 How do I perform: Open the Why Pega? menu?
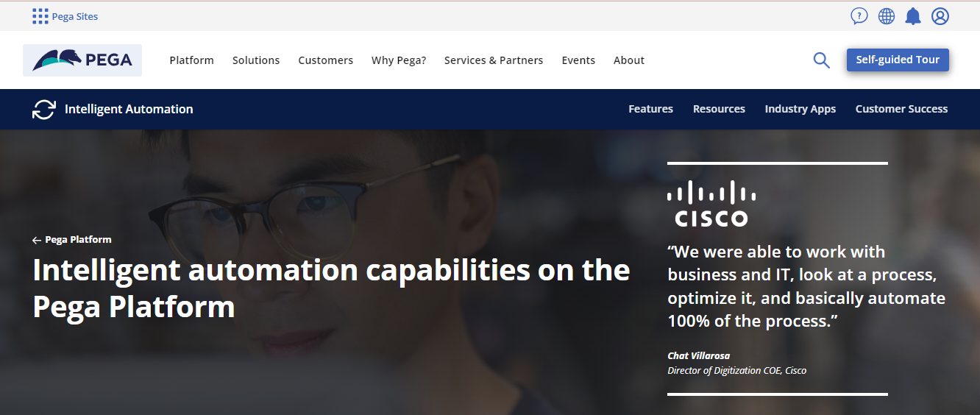click(399, 60)
